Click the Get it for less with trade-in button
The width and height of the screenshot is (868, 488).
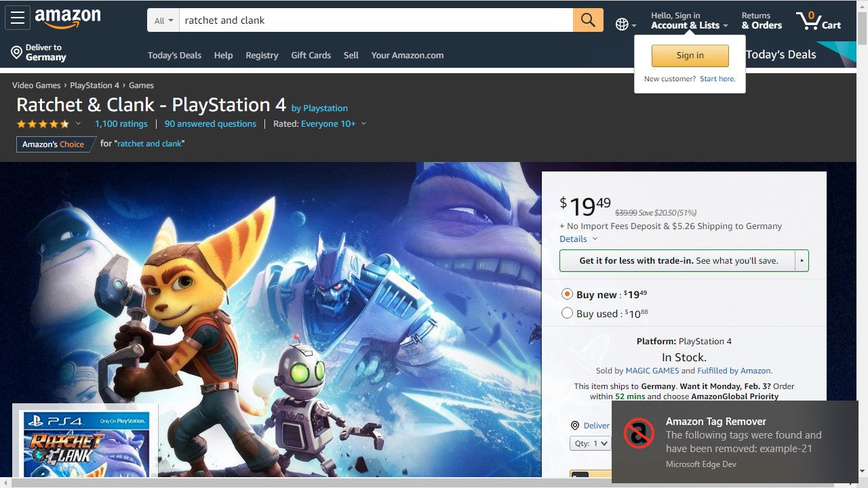coord(677,260)
